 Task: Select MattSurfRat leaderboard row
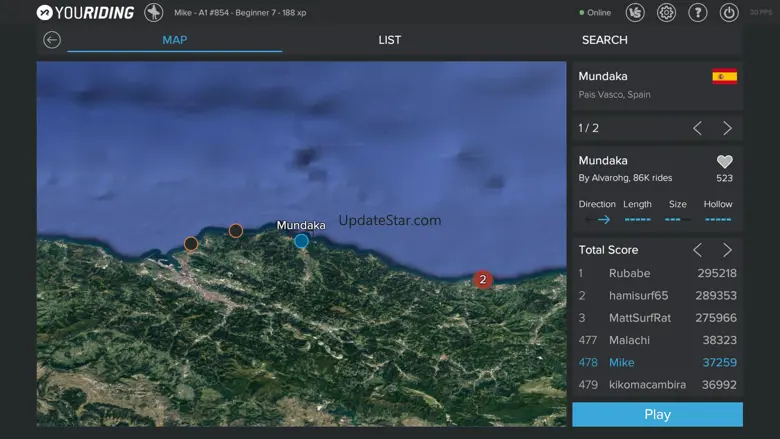tap(657, 318)
